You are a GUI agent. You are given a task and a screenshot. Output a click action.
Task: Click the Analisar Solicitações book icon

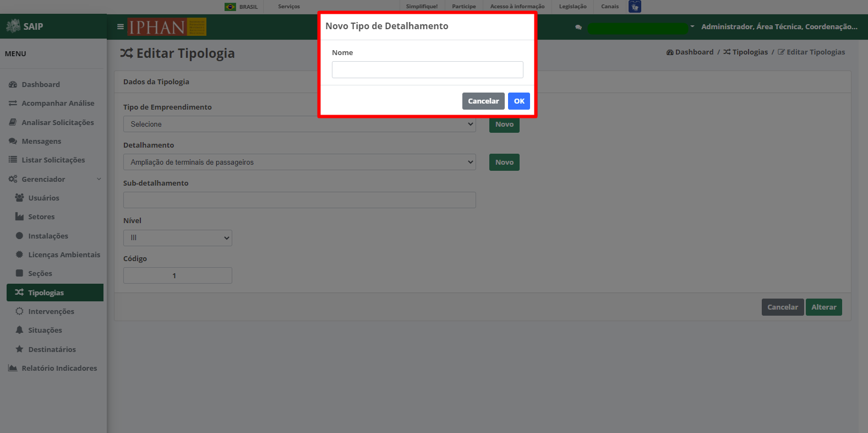[13, 122]
